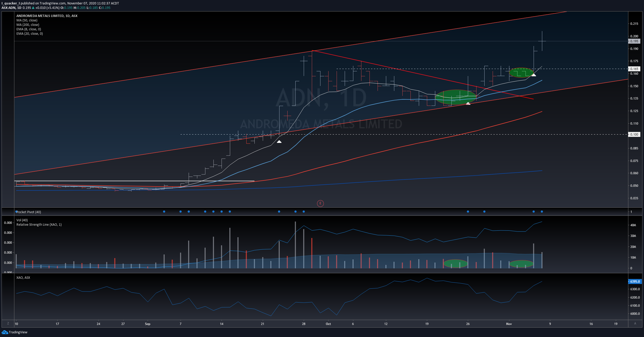Select the green ellipse on volume bars near Nov

point(521,264)
